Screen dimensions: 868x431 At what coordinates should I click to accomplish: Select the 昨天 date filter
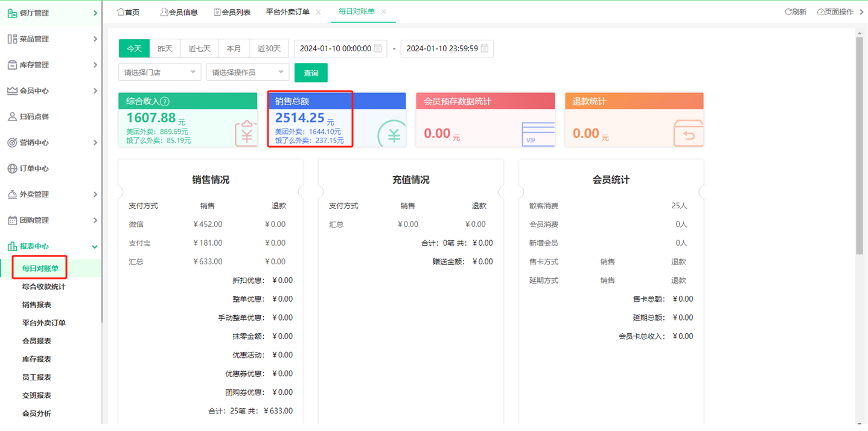point(165,48)
